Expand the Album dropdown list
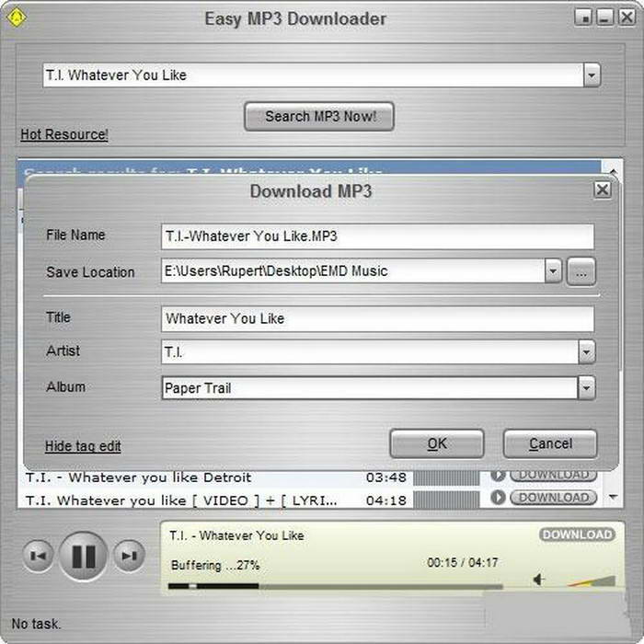The image size is (644, 644). point(586,387)
